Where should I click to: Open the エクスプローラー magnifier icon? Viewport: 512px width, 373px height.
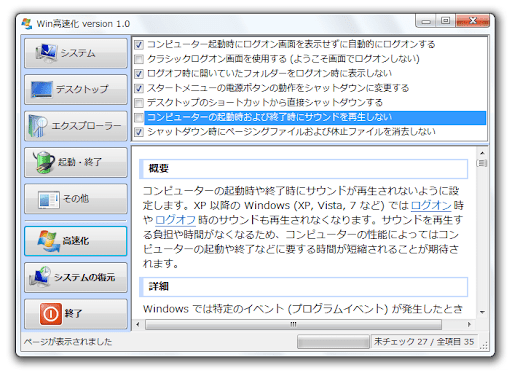point(37,126)
